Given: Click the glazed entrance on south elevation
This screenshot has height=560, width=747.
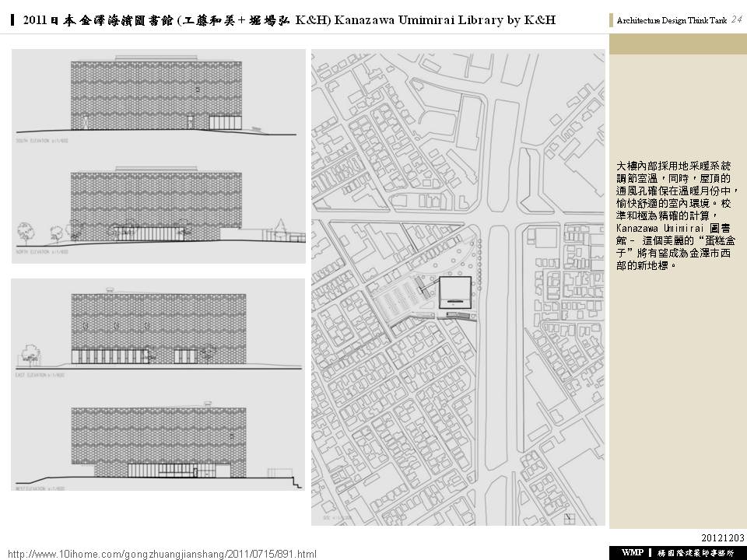Looking at the screenshot, I should click(x=226, y=121).
